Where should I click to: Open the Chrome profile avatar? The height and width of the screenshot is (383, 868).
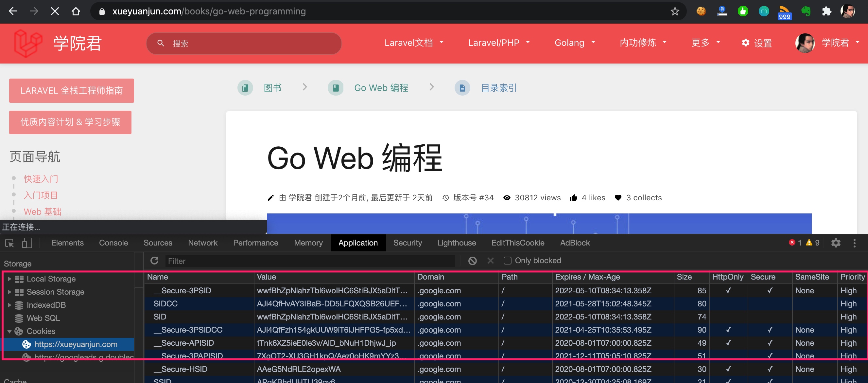[x=847, y=11]
